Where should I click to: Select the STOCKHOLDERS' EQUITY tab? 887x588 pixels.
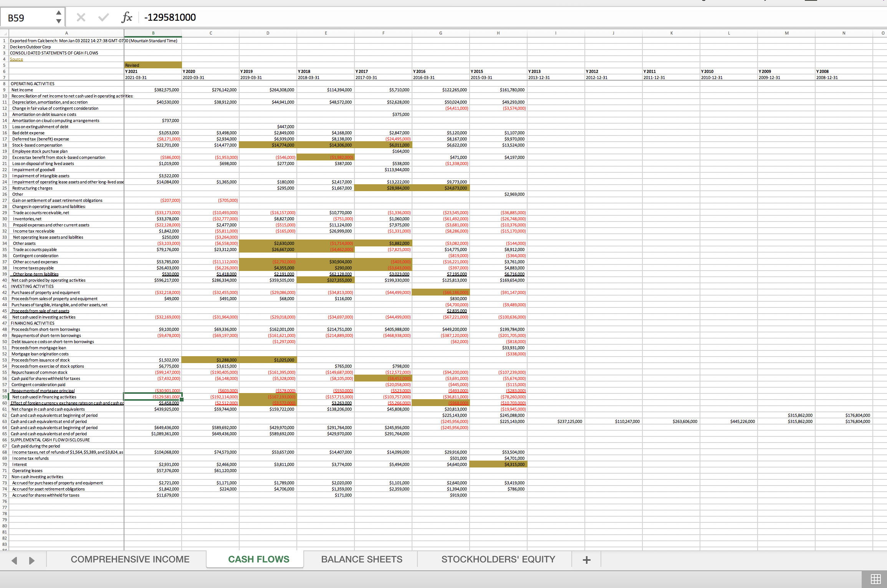pos(498,559)
